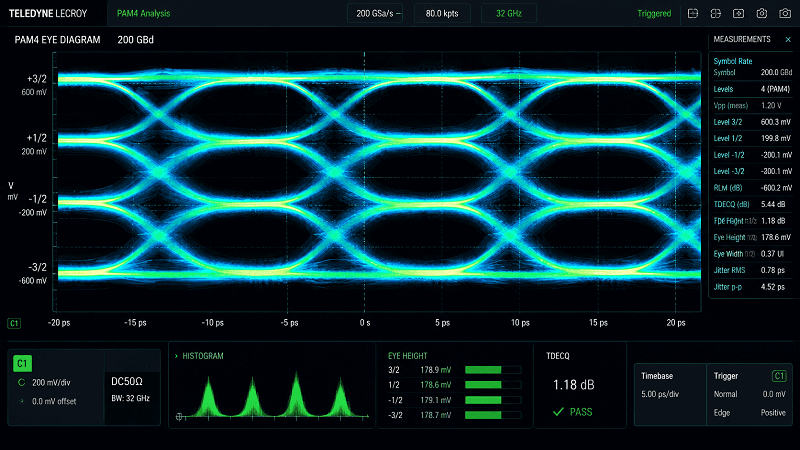Click the 200 GSa/s sample rate field
This screenshot has width=800, height=450.
coord(374,14)
